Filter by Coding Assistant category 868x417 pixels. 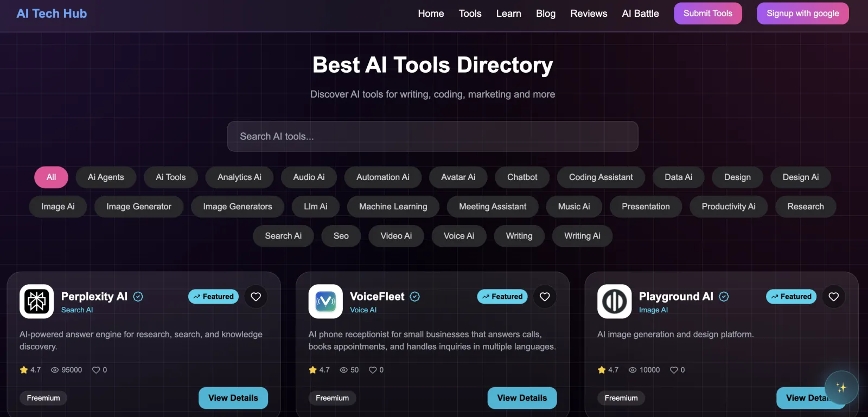click(601, 177)
